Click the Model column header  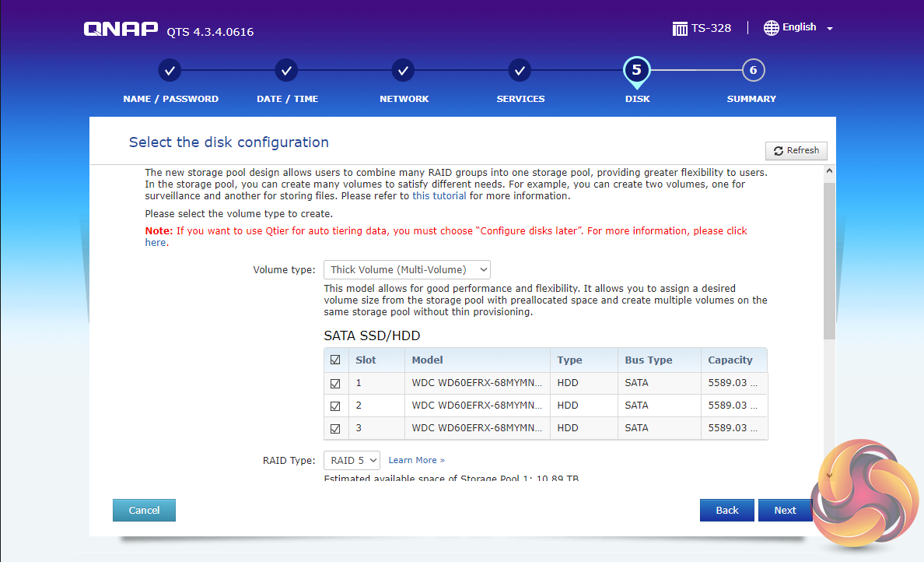428,360
